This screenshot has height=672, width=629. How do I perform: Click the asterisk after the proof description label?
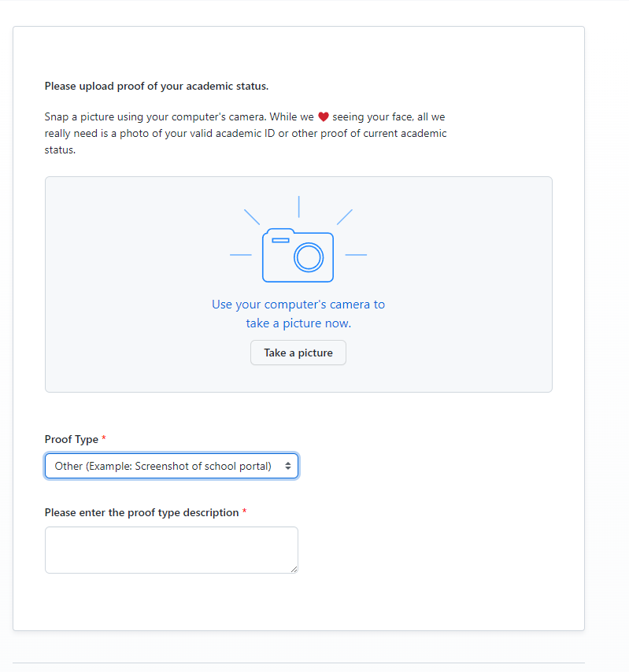[243, 511]
